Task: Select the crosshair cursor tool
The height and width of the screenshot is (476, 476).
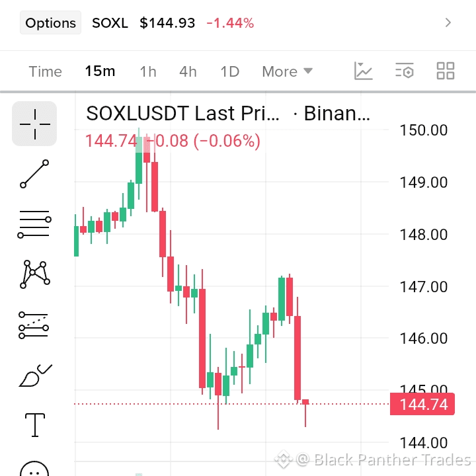Action: click(x=34, y=124)
